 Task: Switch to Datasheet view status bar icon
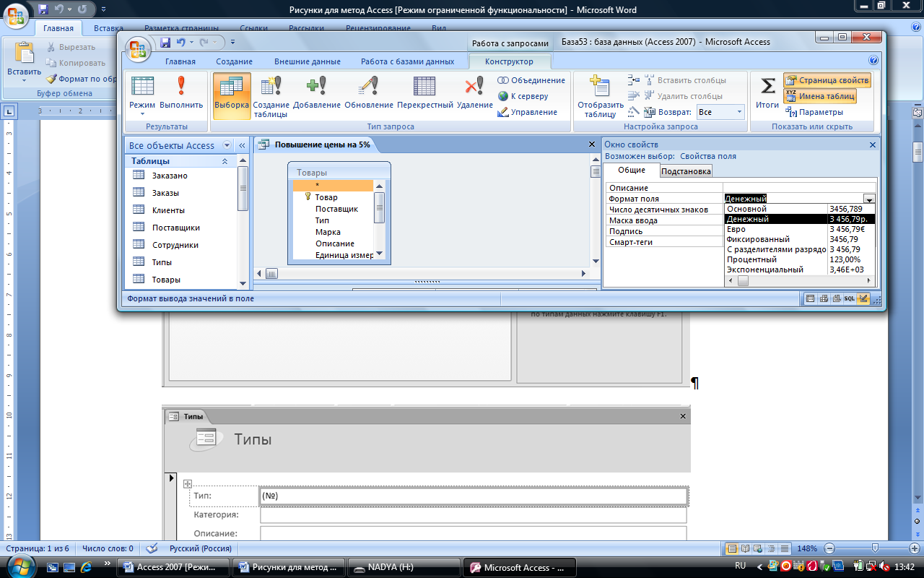[x=810, y=299]
